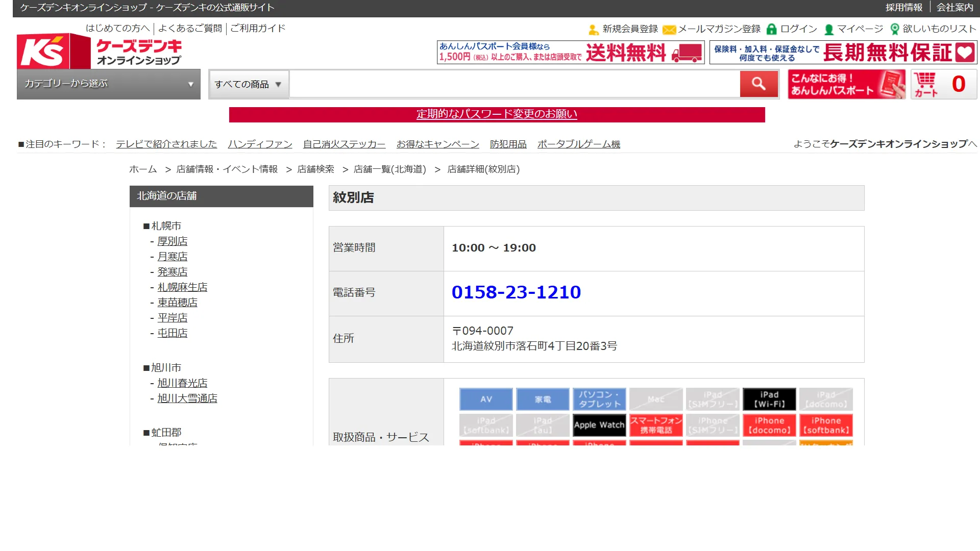
Task: Select the 旭川春光店 store link
Action: point(182,383)
